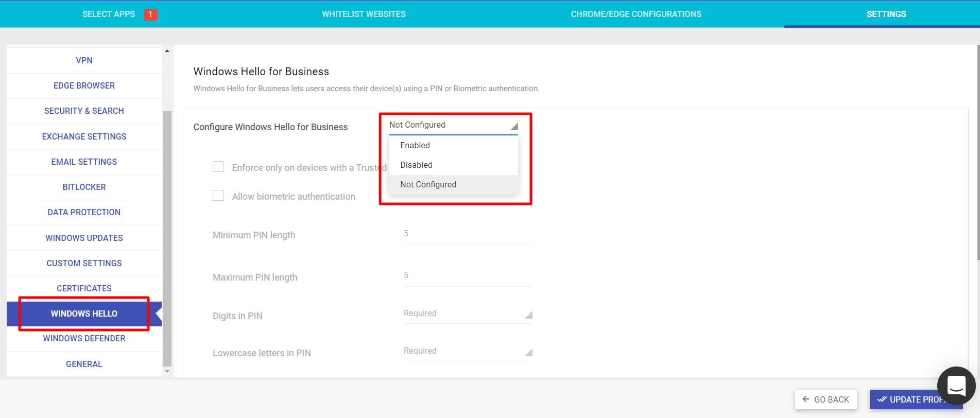Choose Not Configured in the dropdown list
Image resolution: width=980 pixels, height=418 pixels.
point(453,185)
